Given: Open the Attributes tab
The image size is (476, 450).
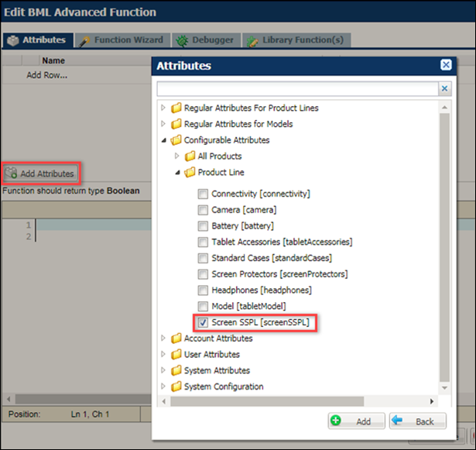Looking at the screenshot, I should tap(38, 40).
